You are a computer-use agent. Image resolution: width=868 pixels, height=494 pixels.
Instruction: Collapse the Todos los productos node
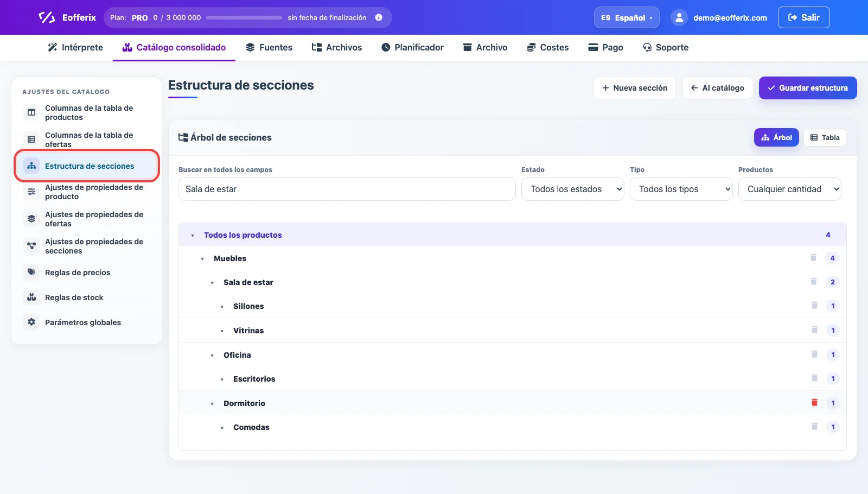(x=193, y=236)
